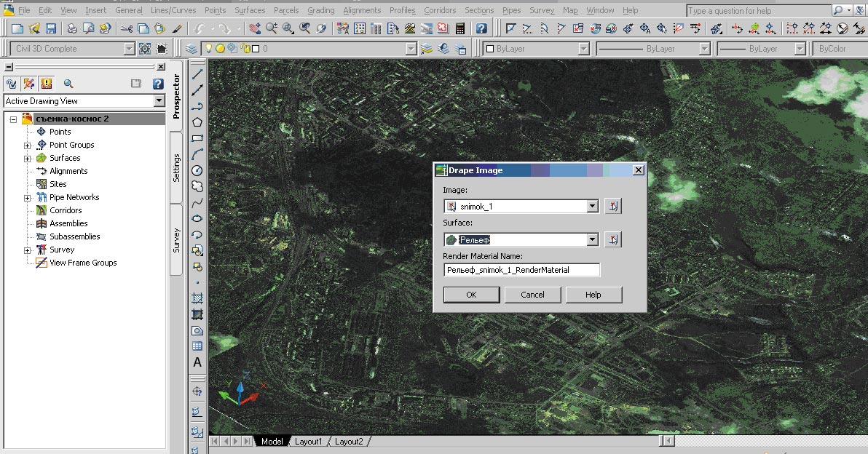The height and width of the screenshot is (454, 868).
Task: Open the Layer Properties Manager icon
Action: [x=192, y=49]
